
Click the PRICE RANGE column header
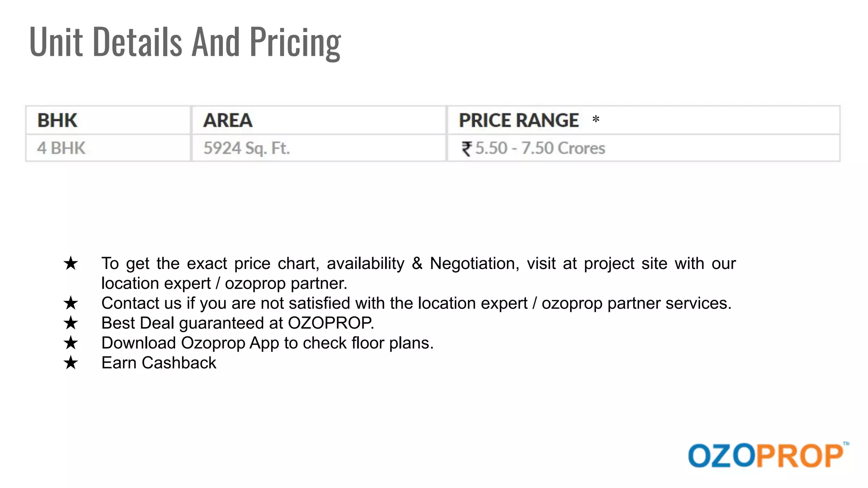(x=519, y=120)
